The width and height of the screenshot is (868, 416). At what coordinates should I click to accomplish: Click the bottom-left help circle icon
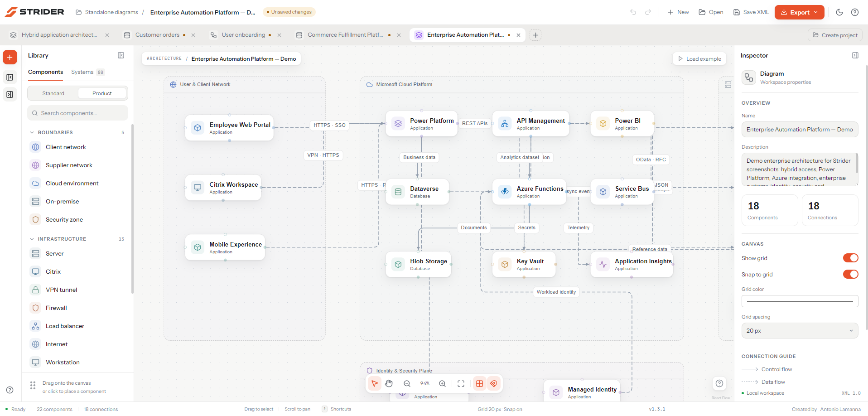click(x=10, y=390)
